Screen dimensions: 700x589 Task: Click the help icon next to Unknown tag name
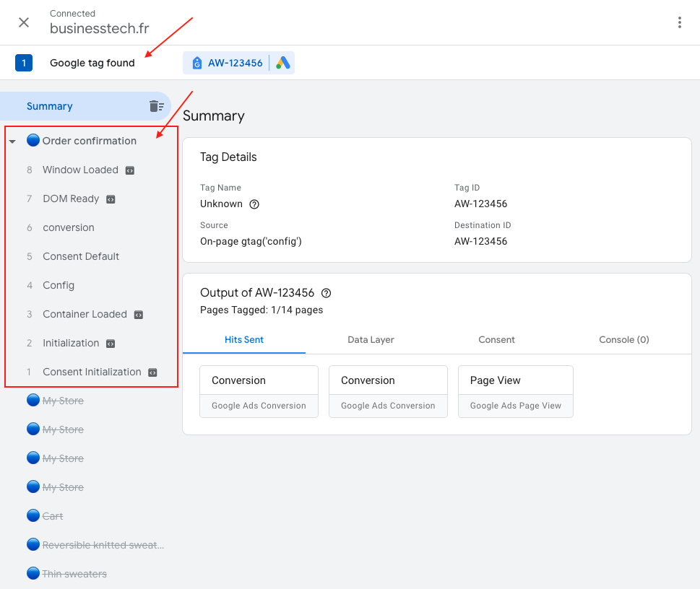coord(254,204)
